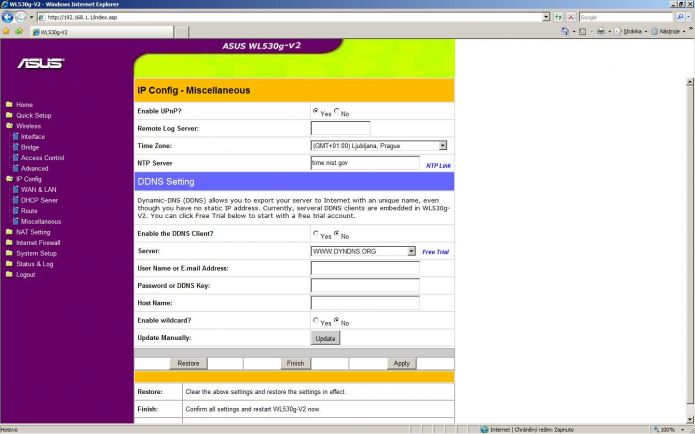This screenshot has width=695, height=434.
Task: Click the Home page toolbar icon
Action: coord(565,31)
